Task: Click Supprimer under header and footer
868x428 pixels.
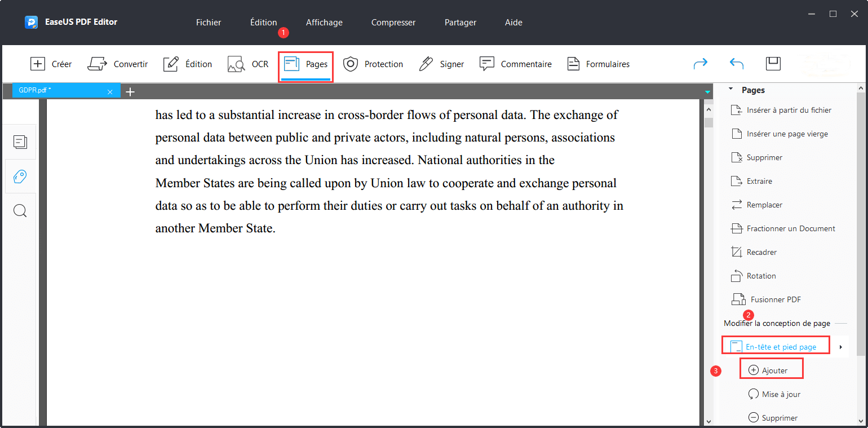Action: click(772, 418)
